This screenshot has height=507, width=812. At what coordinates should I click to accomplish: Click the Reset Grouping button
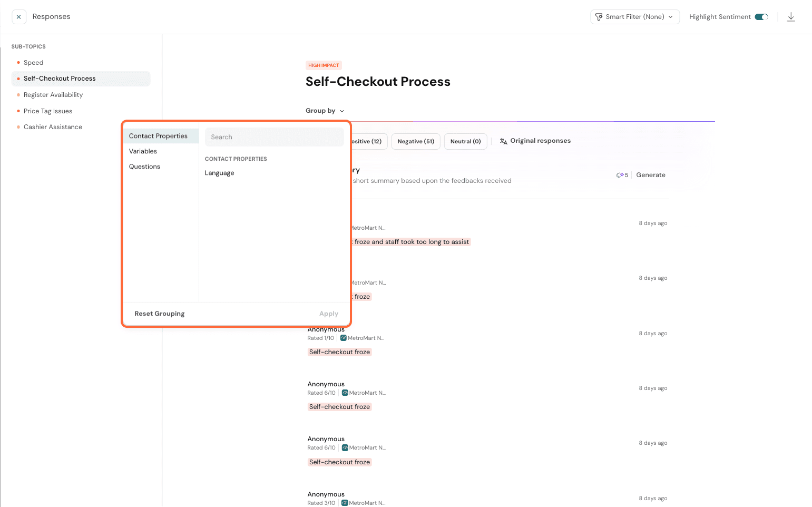point(160,314)
